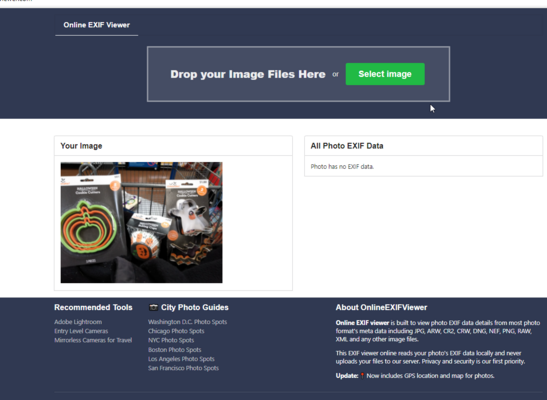Viewport: 547px width, 400px height.
Task: Click the All Photo EXIF Data header
Action: point(423,146)
